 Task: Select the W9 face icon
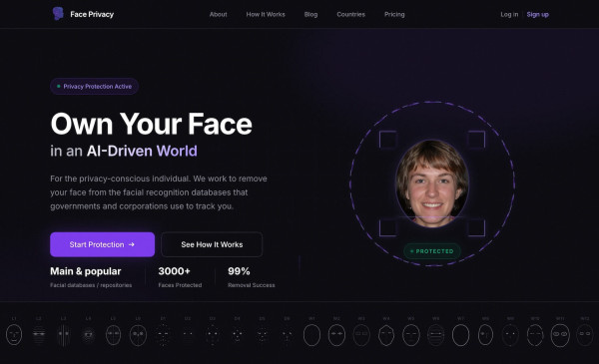[x=510, y=335]
